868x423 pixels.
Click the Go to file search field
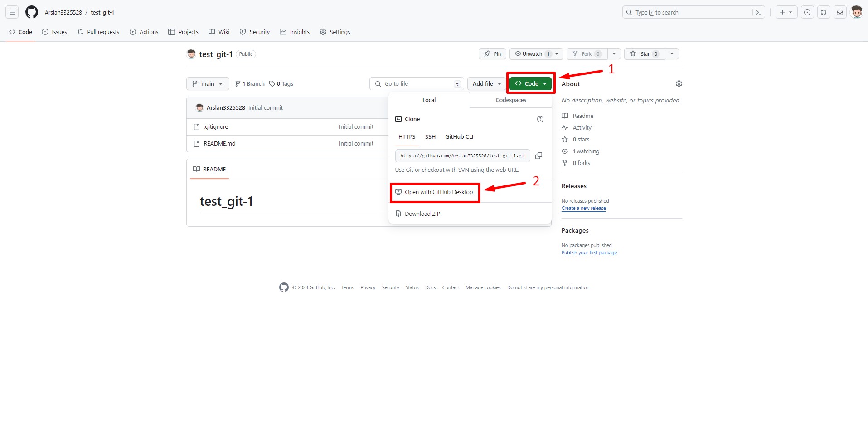point(417,84)
